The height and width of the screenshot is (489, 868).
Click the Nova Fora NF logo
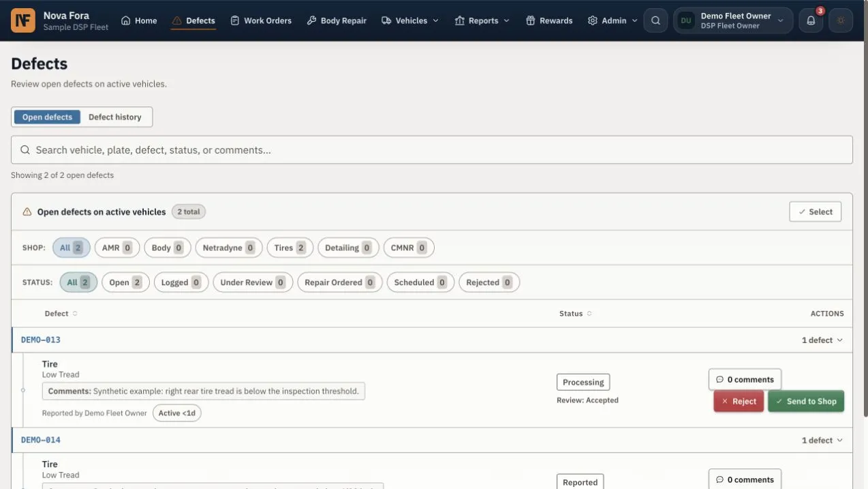[x=23, y=20]
